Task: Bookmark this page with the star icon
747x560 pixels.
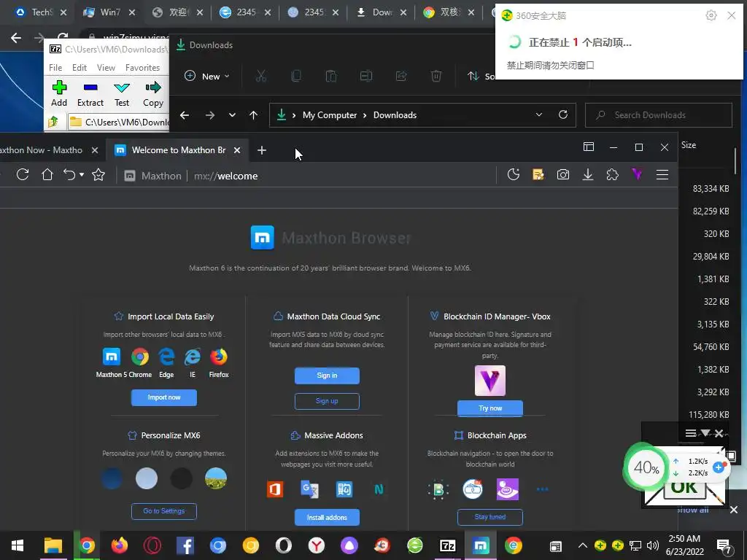Action: [x=98, y=175]
